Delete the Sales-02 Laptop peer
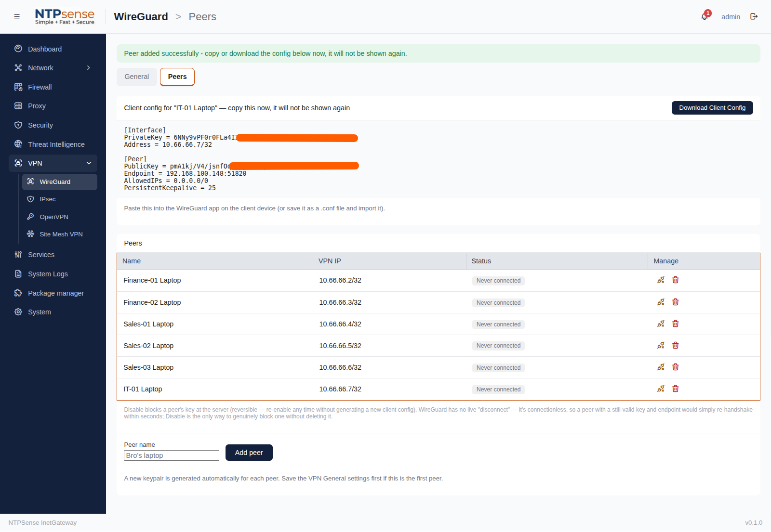 (676, 346)
